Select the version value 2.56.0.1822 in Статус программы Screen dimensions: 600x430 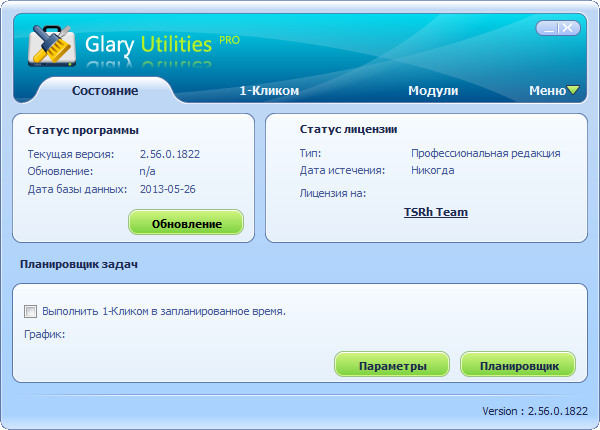[x=170, y=154]
